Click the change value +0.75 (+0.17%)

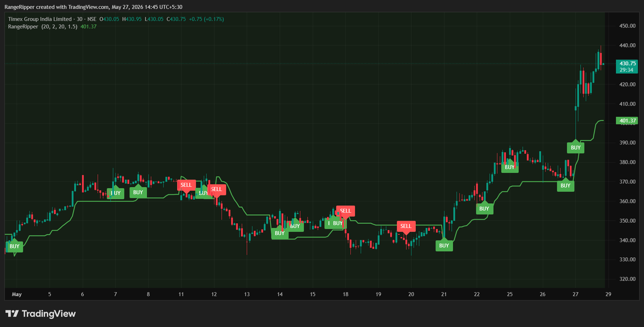pyautogui.click(x=207, y=19)
